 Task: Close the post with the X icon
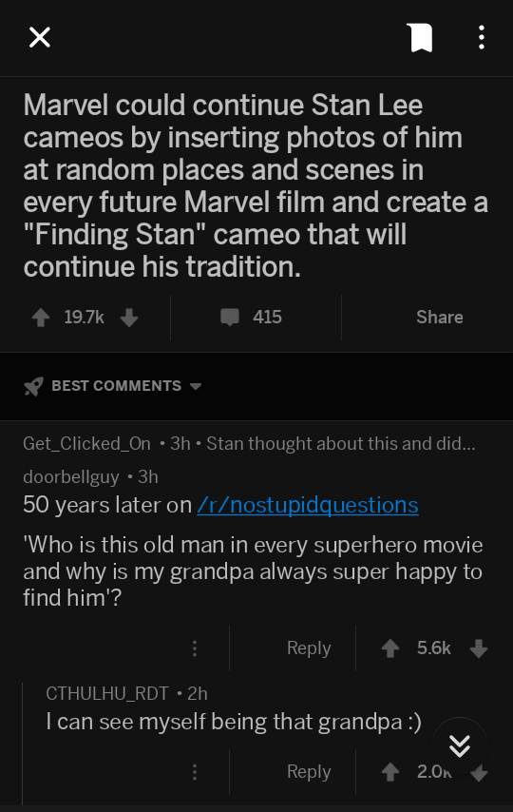39,38
